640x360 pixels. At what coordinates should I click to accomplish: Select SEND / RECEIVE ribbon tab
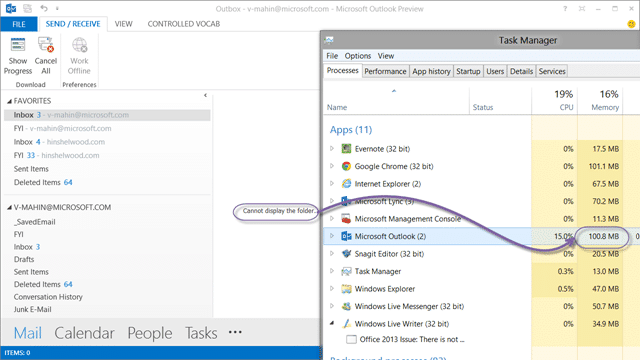point(73,24)
